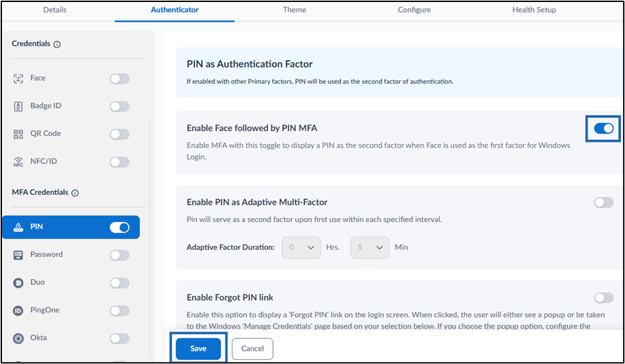Turn on Enable Forgot PIN link toggle
The height and width of the screenshot is (364, 625).
tap(603, 298)
